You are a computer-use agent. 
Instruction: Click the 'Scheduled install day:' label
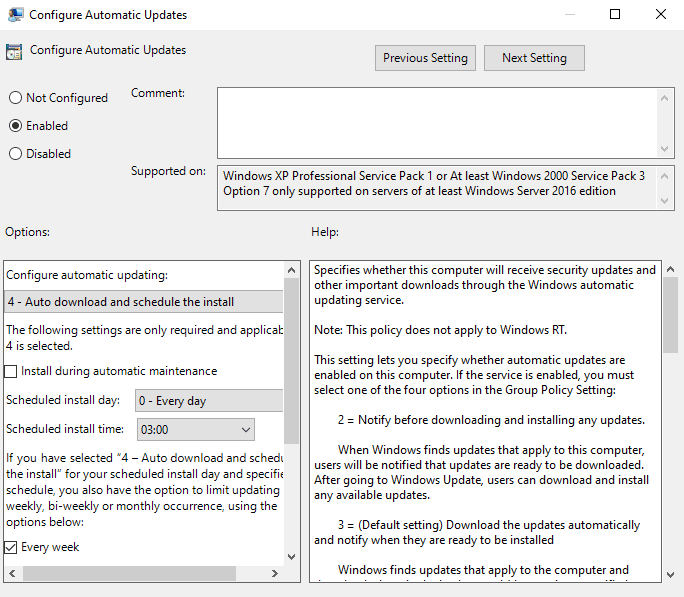coord(63,400)
